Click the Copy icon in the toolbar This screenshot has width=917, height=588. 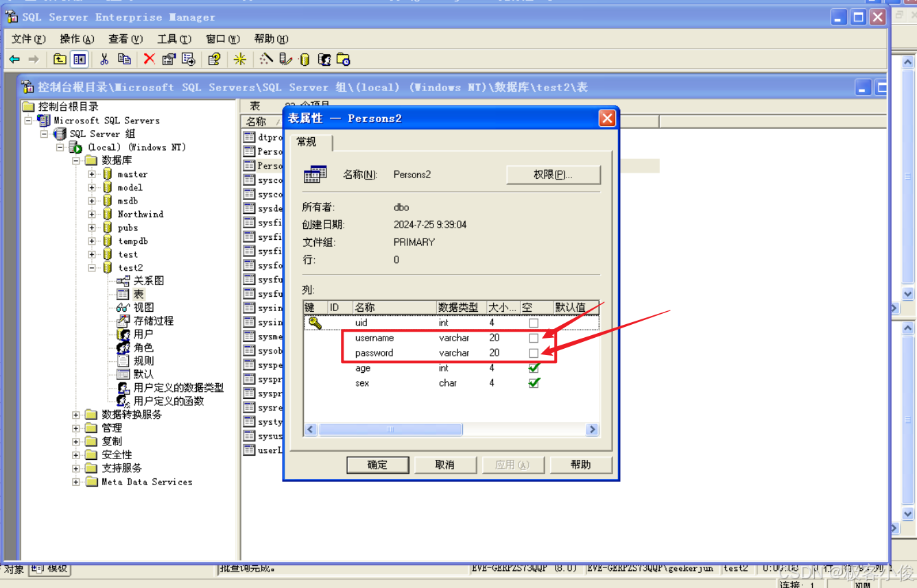(124, 60)
